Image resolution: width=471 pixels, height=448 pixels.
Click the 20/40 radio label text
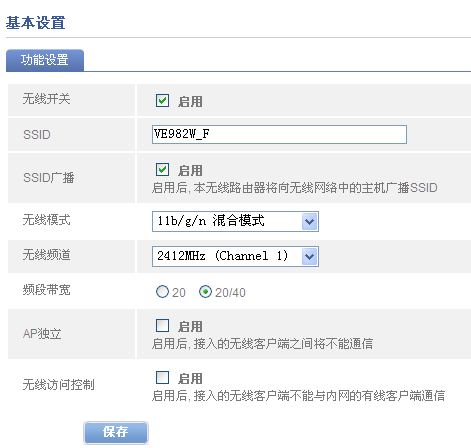pyautogui.click(x=230, y=293)
